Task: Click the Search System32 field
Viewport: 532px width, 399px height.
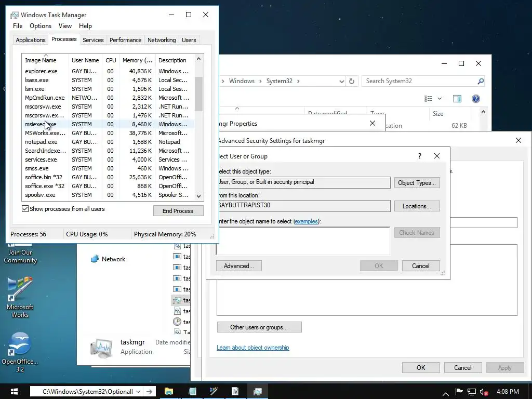Action: (419, 81)
